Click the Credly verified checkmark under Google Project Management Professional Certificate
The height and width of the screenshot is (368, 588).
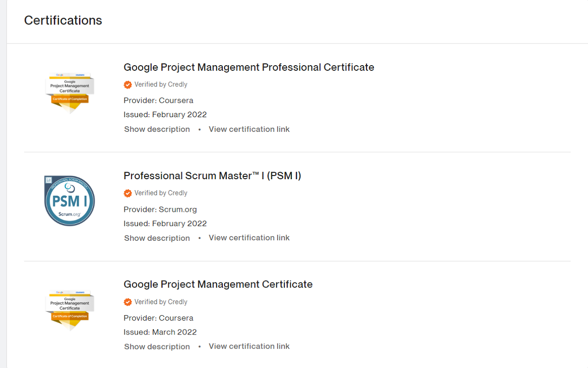click(128, 85)
